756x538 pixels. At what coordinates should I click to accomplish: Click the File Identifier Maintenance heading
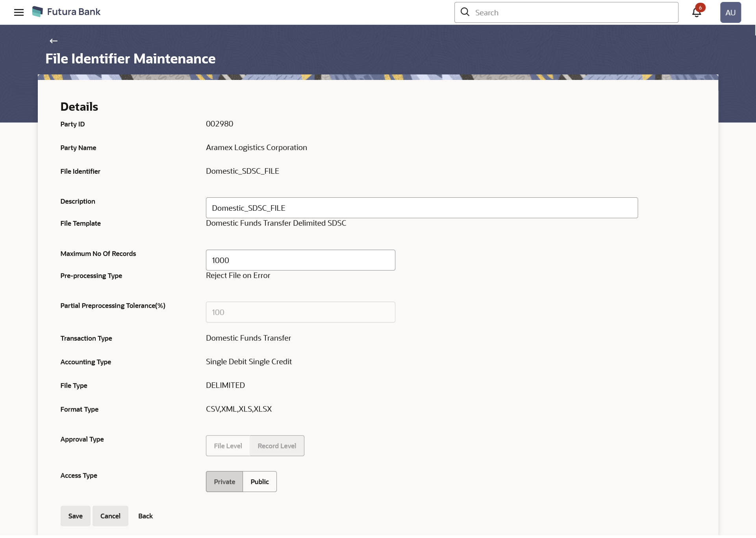pyautogui.click(x=130, y=59)
